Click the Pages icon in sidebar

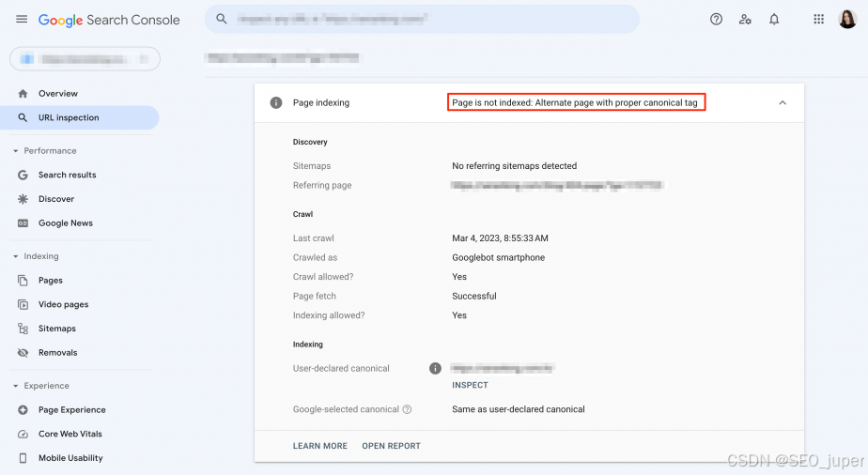point(23,281)
